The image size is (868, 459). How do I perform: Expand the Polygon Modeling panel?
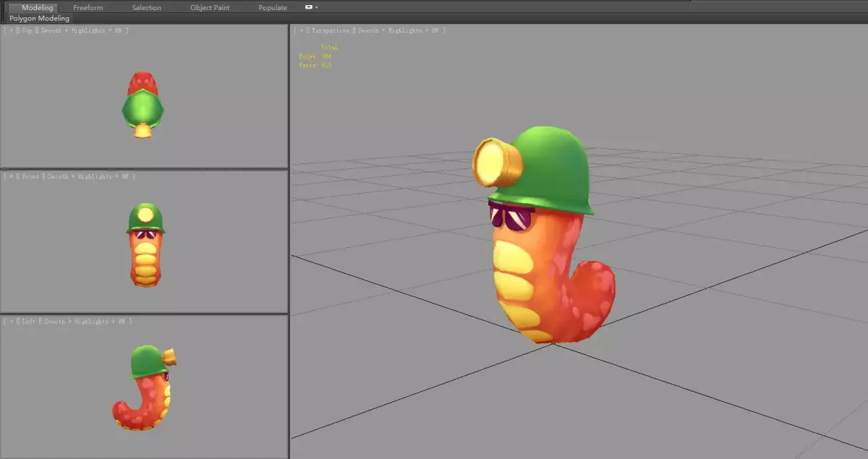coord(39,18)
